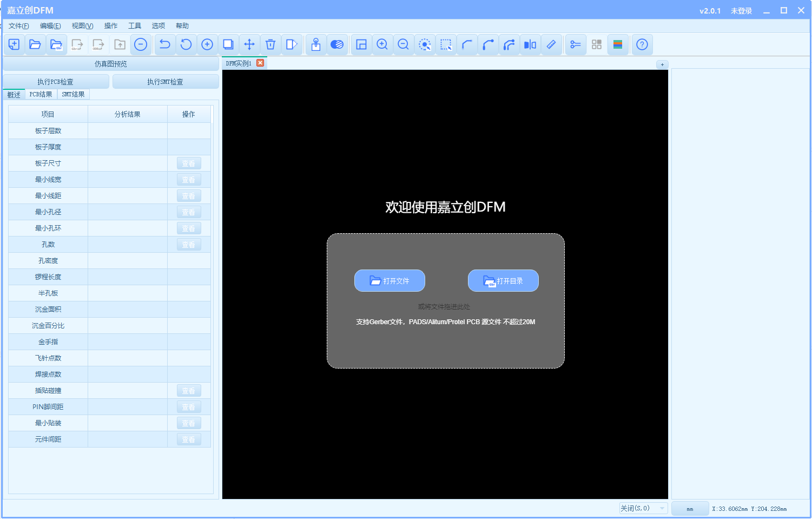Screen dimensions: 812x519
Task: Click the zoom in magnifier icon
Action: pos(382,44)
